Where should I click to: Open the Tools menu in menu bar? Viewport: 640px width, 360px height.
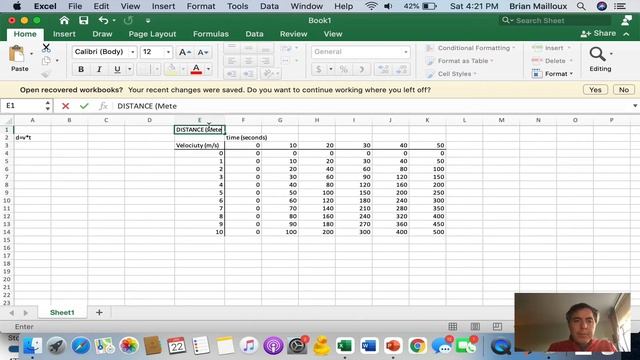pyautogui.click(x=238, y=7)
